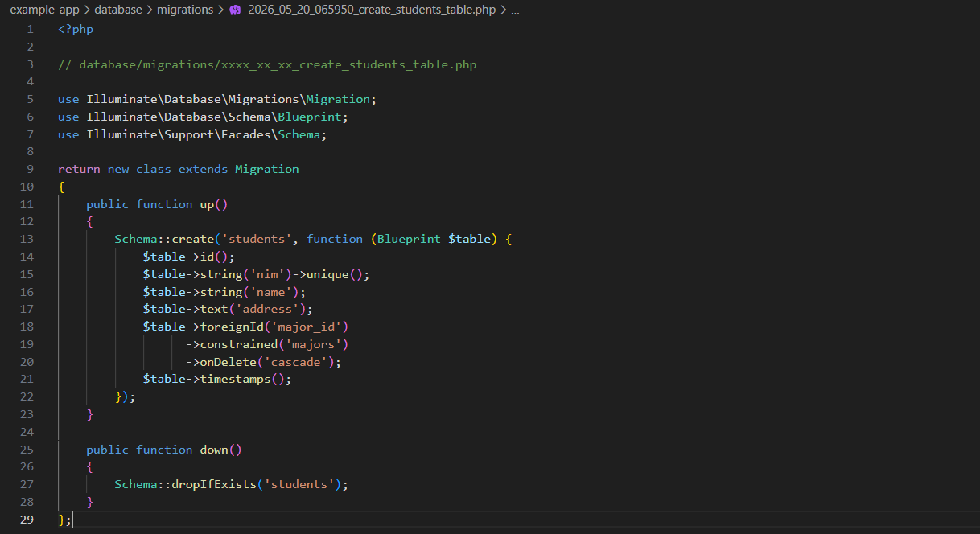Click 'function' keyword on the down line
The width and height of the screenshot is (980, 534).
(x=164, y=450)
